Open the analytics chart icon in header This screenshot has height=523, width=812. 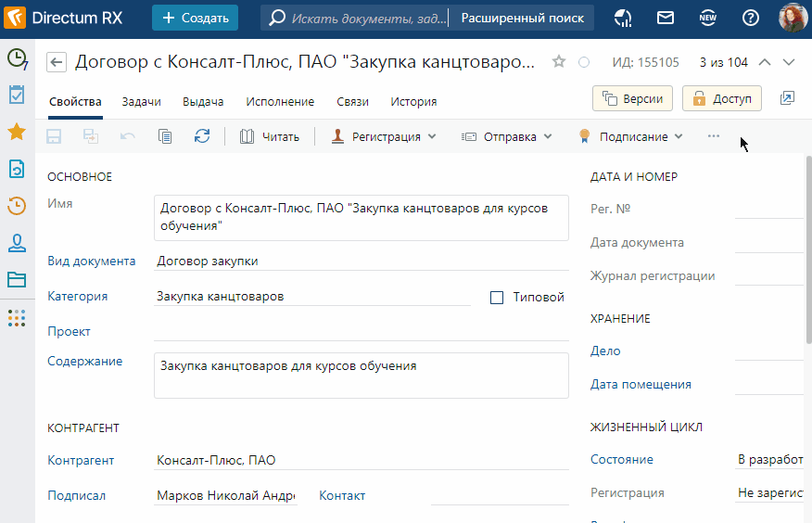623,19
